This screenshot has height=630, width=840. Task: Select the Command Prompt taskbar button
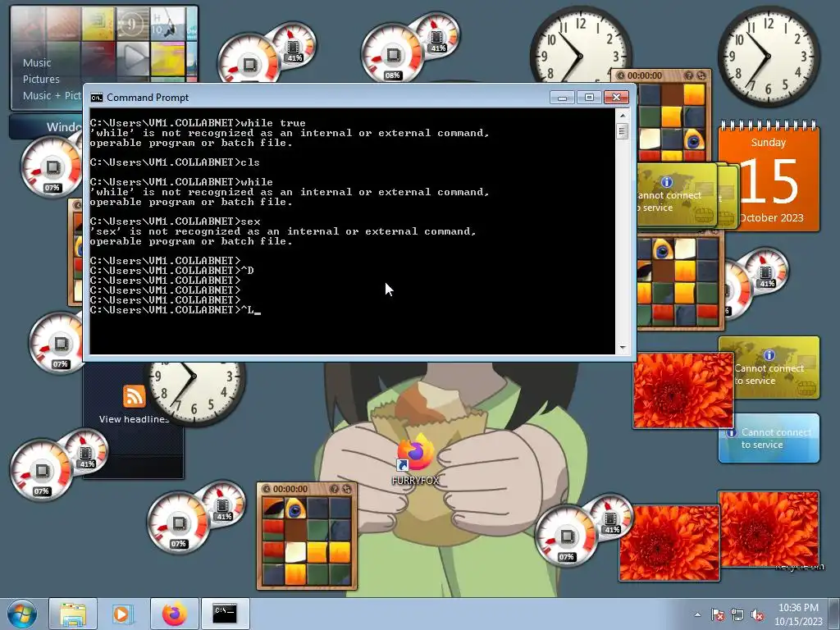(225, 614)
